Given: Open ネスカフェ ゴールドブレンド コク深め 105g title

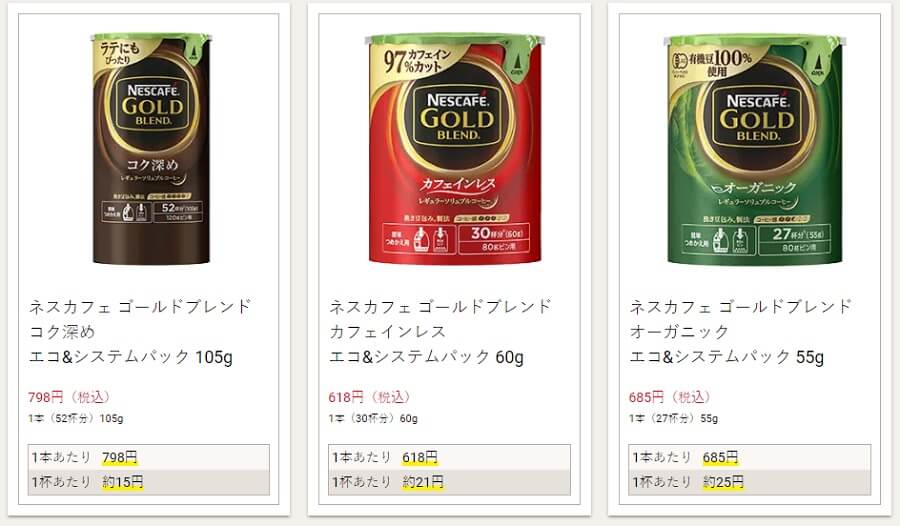Looking at the screenshot, I should coord(141,331).
